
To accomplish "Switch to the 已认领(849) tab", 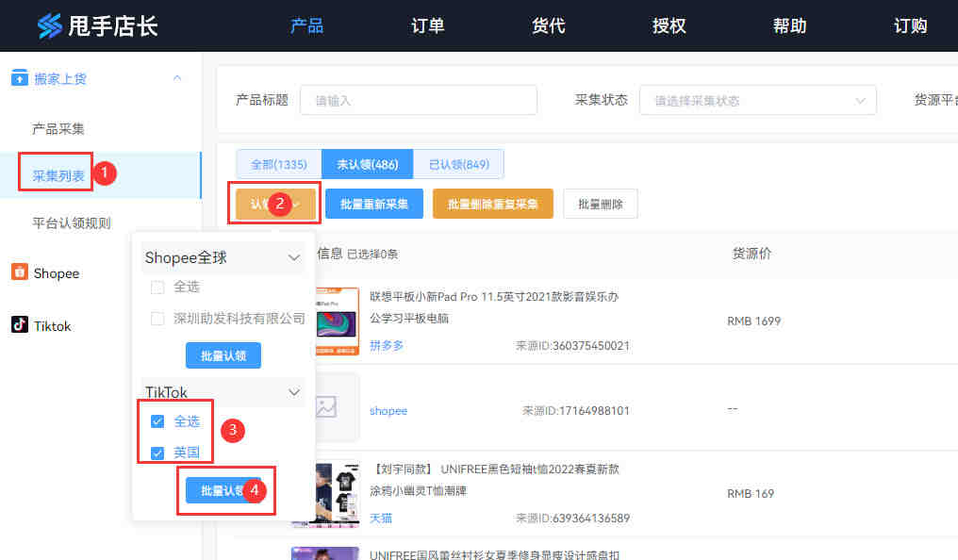I will tap(459, 164).
